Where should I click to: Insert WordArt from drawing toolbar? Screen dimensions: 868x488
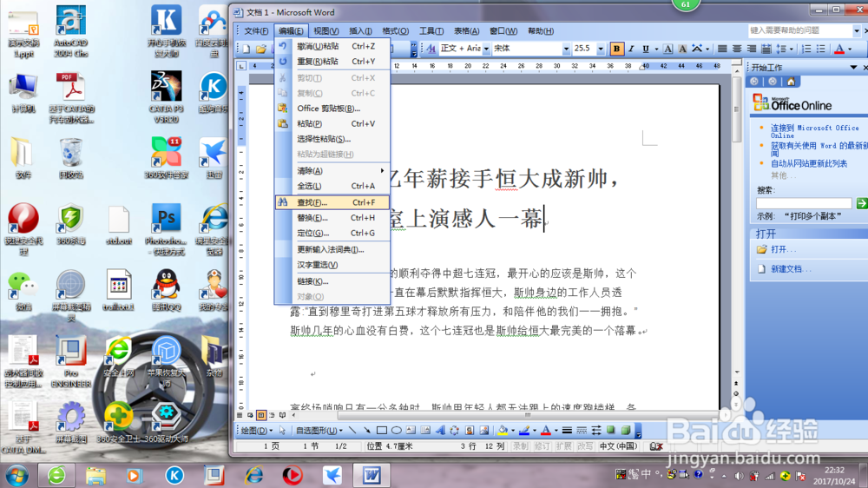(x=440, y=431)
